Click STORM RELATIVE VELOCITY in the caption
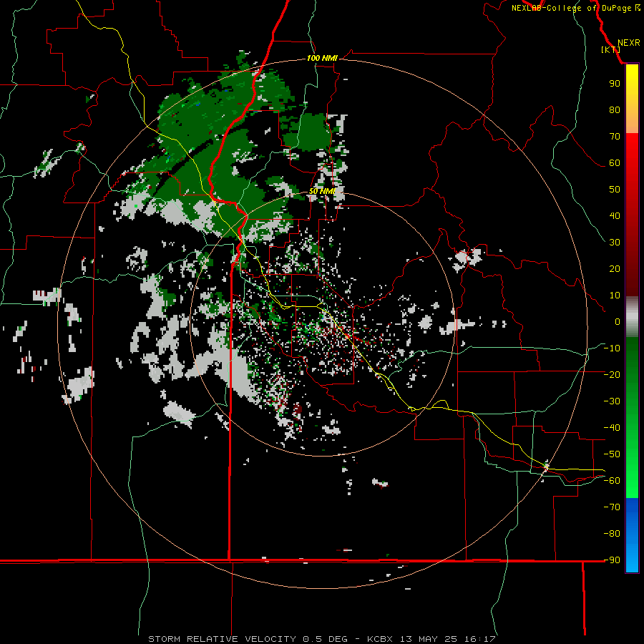The height and width of the screenshot is (644, 644). coord(222,639)
